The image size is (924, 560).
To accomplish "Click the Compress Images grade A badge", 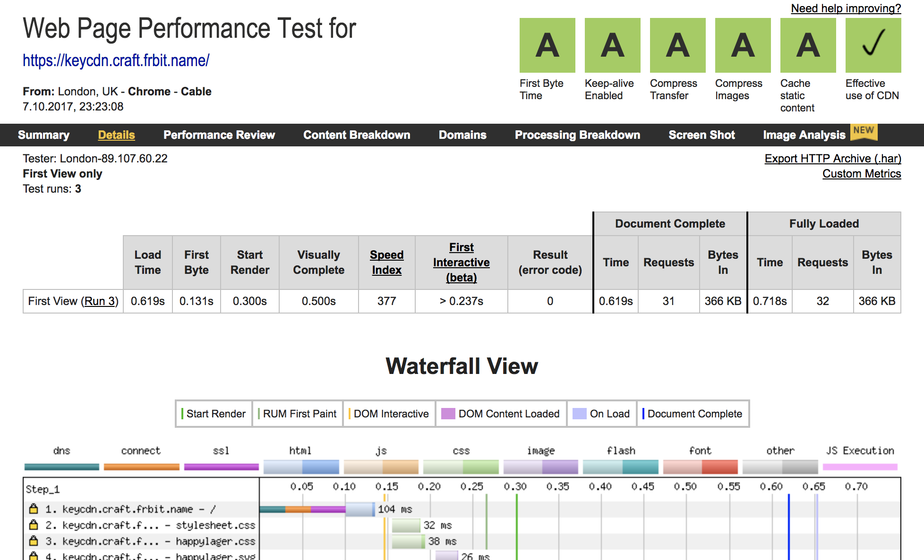I will tap(743, 45).
